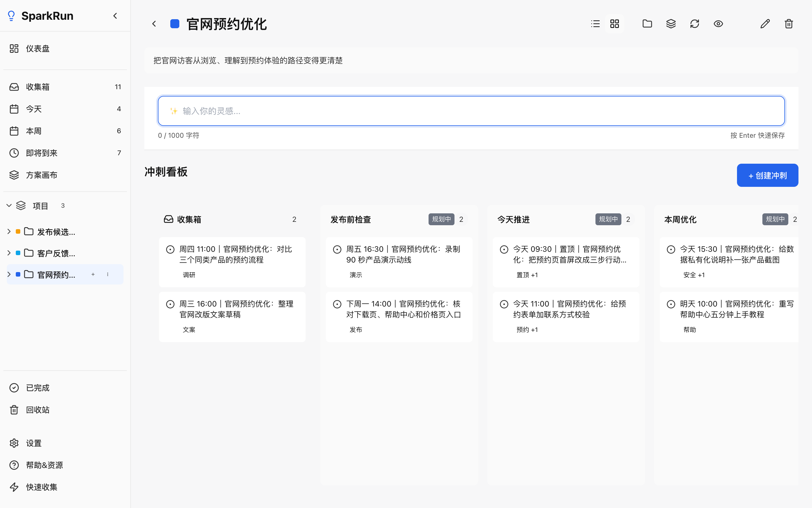This screenshot has height=508, width=812.
Task: Open the more-options dots on 官网预约... row
Action: point(108,275)
